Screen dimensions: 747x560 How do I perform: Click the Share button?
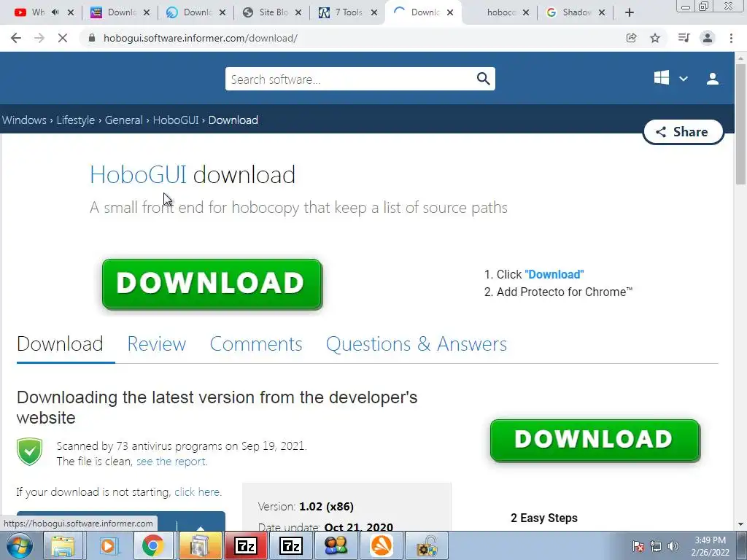[x=683, y=132]
